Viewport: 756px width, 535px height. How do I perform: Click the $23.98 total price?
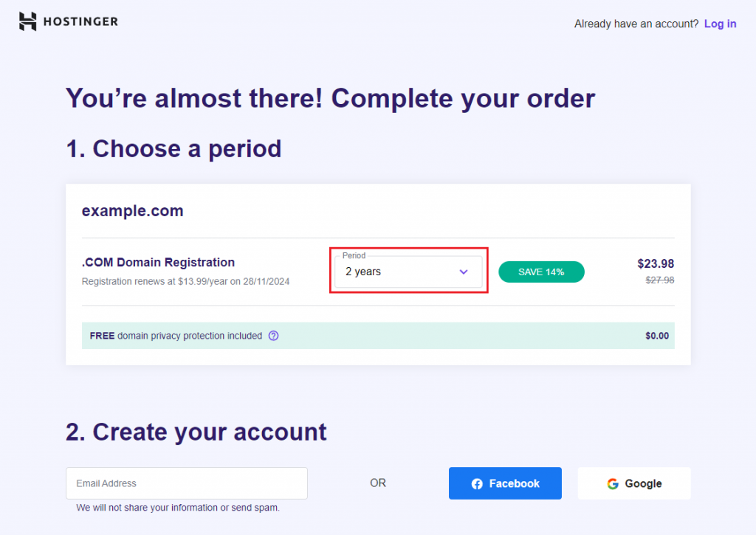pyautogui.click(x=656, y=263)
